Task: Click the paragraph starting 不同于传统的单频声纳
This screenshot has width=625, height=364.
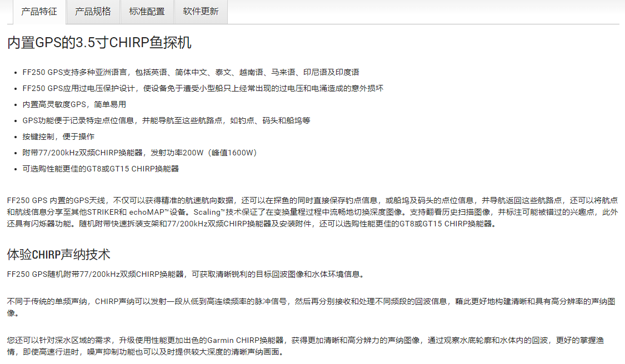Action: (x=311, y=306)
